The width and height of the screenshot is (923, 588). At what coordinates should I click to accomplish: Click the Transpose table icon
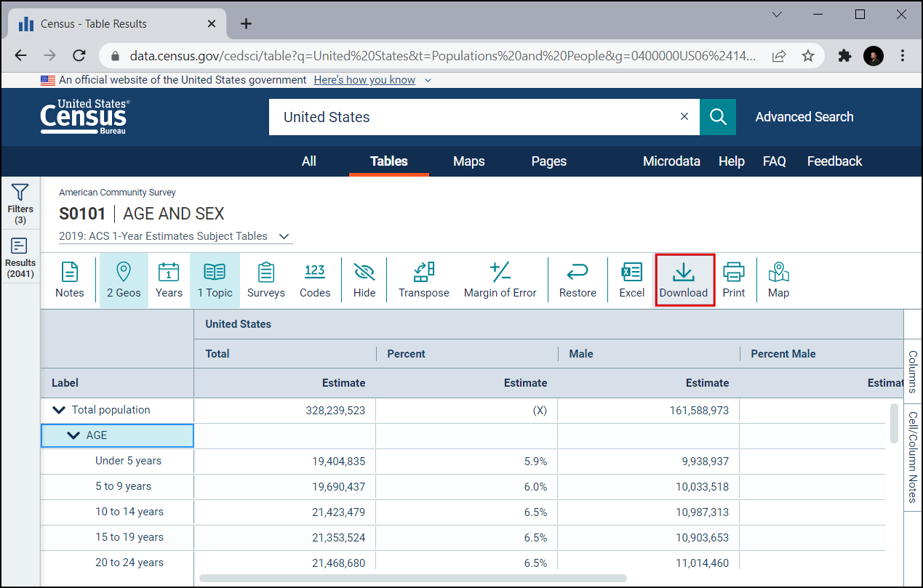tap(423, 280)
